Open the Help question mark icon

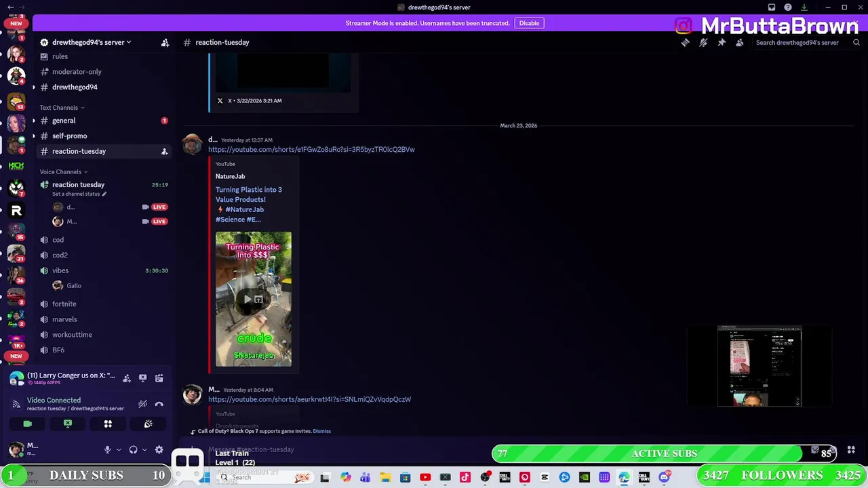788,7
